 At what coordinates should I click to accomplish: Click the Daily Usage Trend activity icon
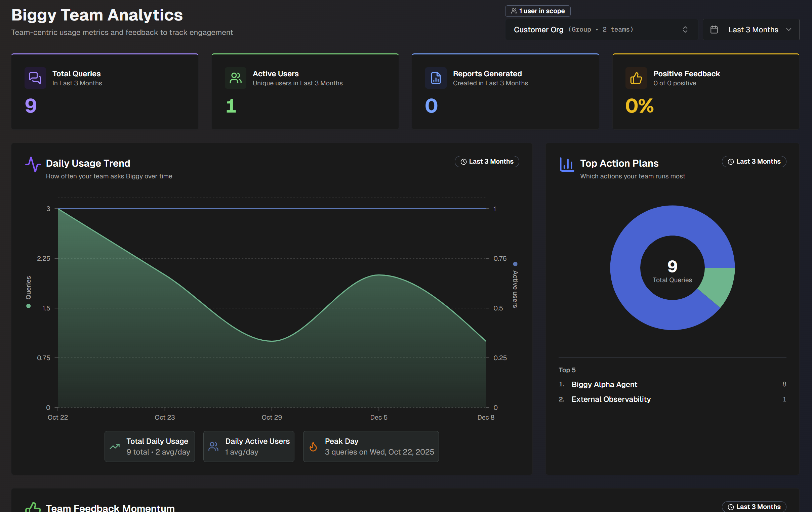click(33, 165)
